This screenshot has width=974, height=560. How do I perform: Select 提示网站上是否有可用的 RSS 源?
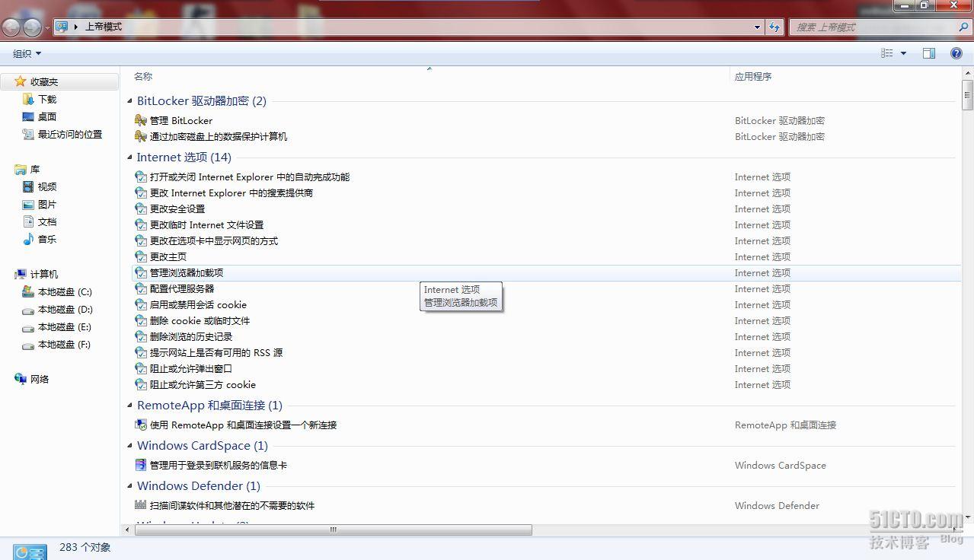pos(216,352)
